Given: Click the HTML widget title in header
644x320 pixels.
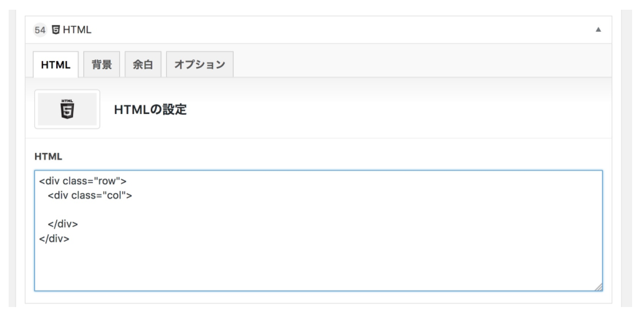Looking at the screenshot, I should [77, 30].
